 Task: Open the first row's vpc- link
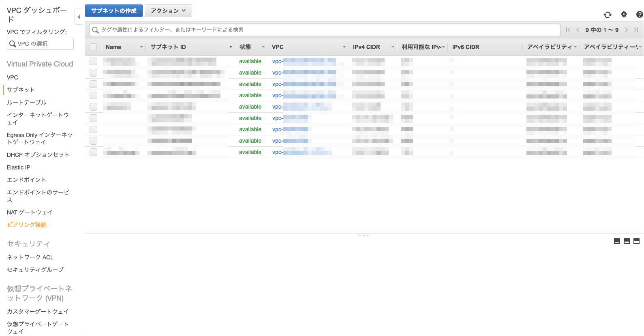coord(304,61)
